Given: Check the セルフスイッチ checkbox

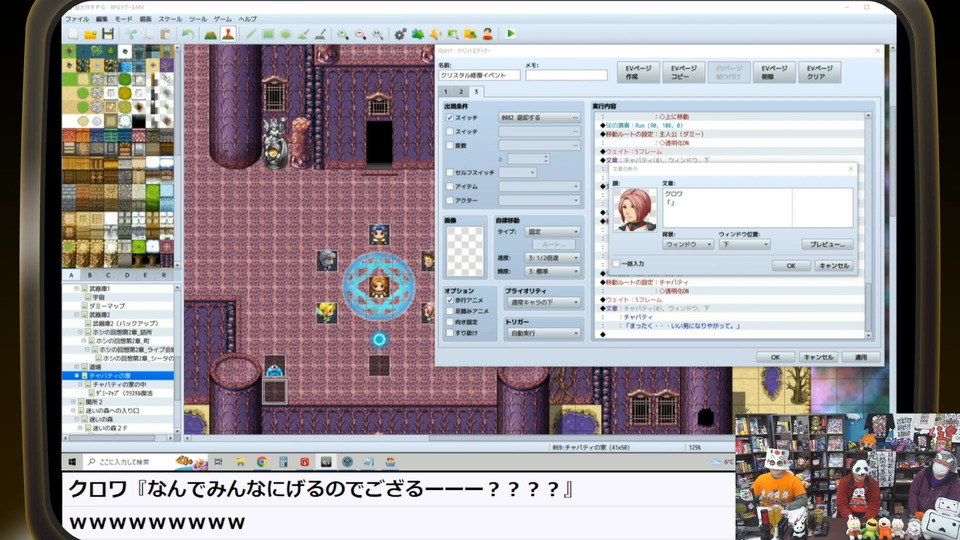Looking at the screenshot, I should click(449, 173).
